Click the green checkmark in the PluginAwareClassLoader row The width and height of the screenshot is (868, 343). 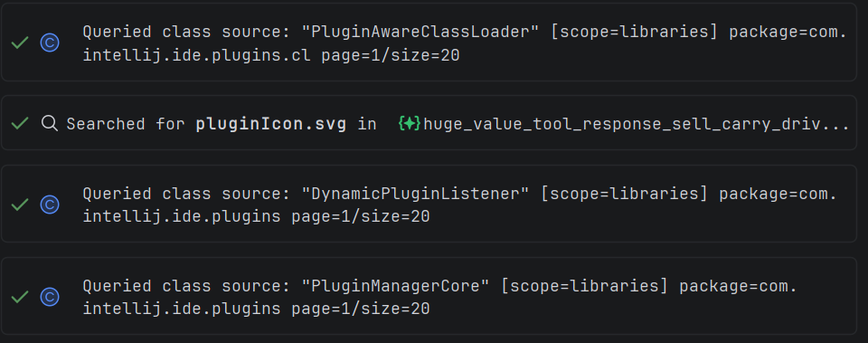[x=20, y=43]
